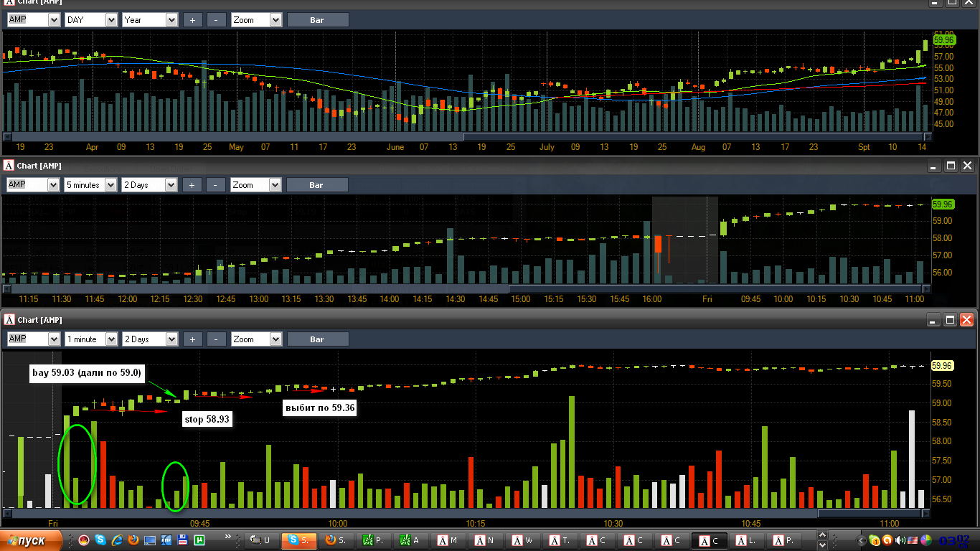980x551 pixels.
Task: Open the 2 Days range dropdown in the 1-minute chart
Action: tap(171, 339)
